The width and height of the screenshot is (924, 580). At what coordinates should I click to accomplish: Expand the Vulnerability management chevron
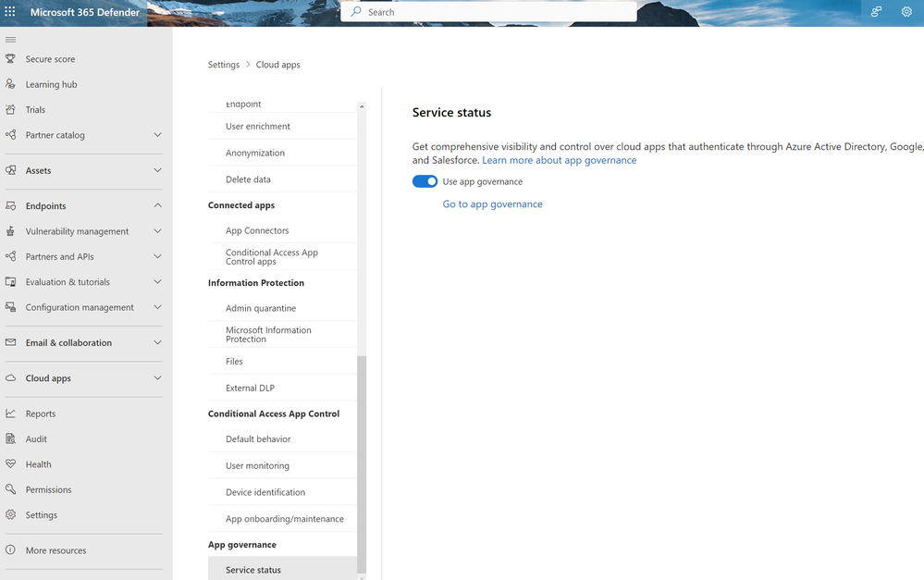tap(157, 231)
